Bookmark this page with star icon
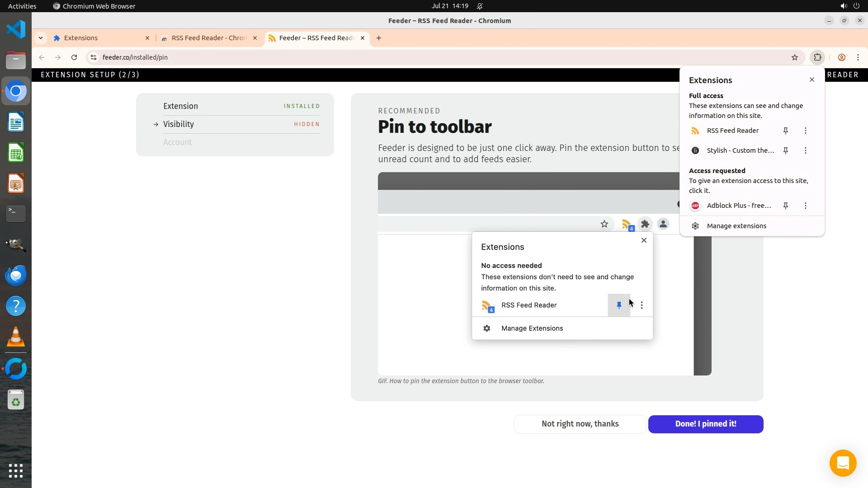868x488 pixels. click(795, 57)
